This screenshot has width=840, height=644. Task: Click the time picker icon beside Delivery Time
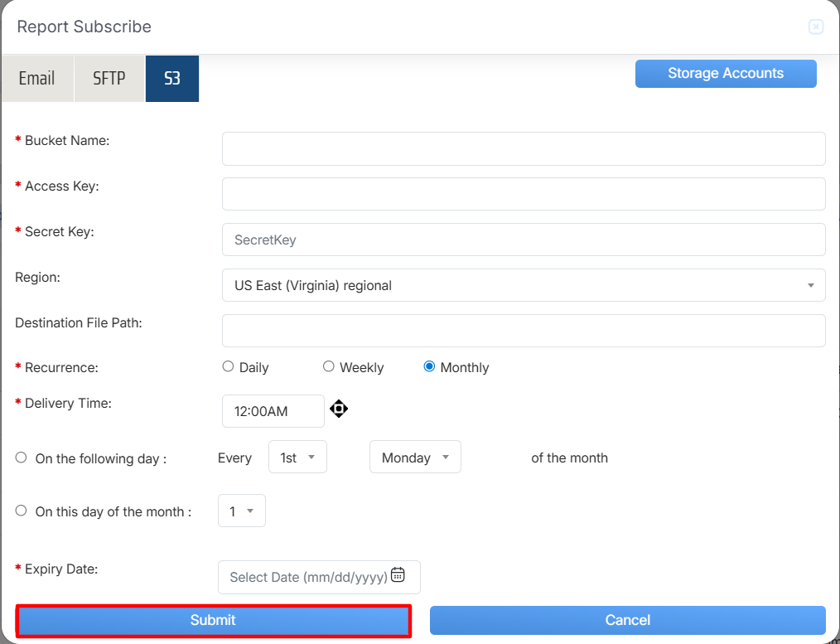[338, 409]
